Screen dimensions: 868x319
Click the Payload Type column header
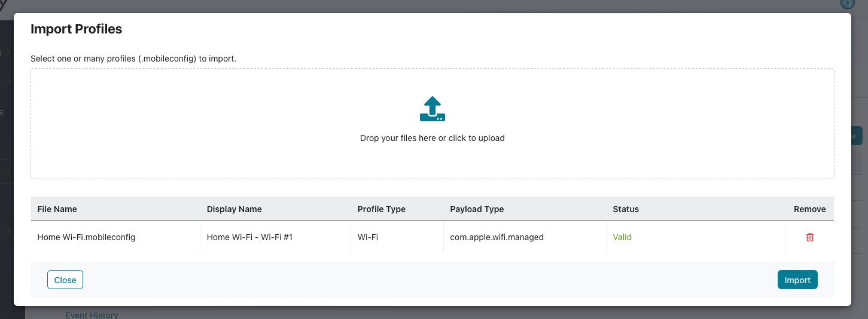tap(477, 209)
